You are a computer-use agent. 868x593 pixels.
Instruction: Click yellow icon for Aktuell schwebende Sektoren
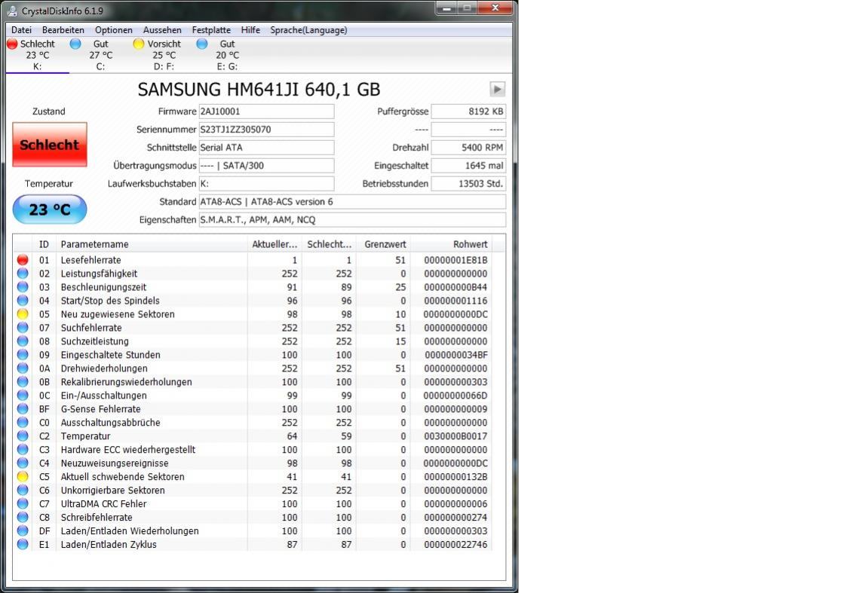tap(23, 476)
